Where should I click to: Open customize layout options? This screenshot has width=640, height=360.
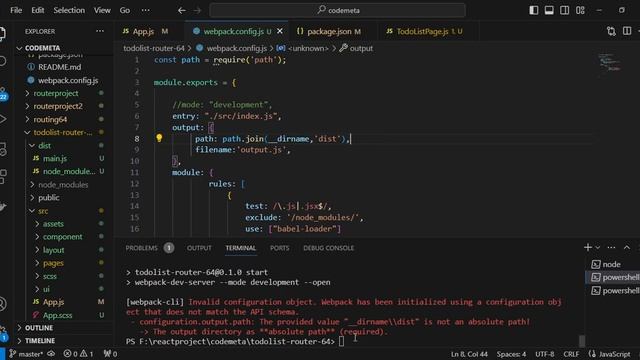point(580,10)
